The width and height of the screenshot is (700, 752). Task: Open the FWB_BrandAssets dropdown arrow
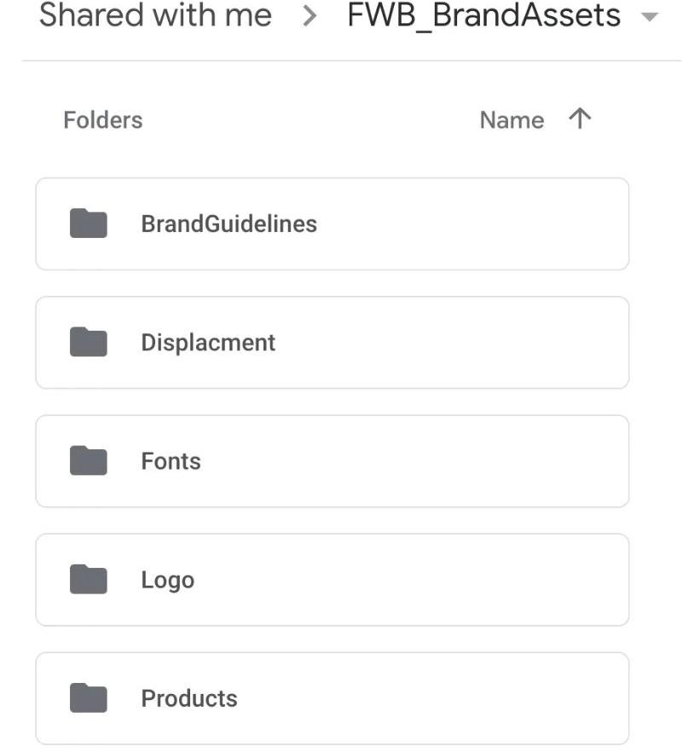tap(650, 18)
